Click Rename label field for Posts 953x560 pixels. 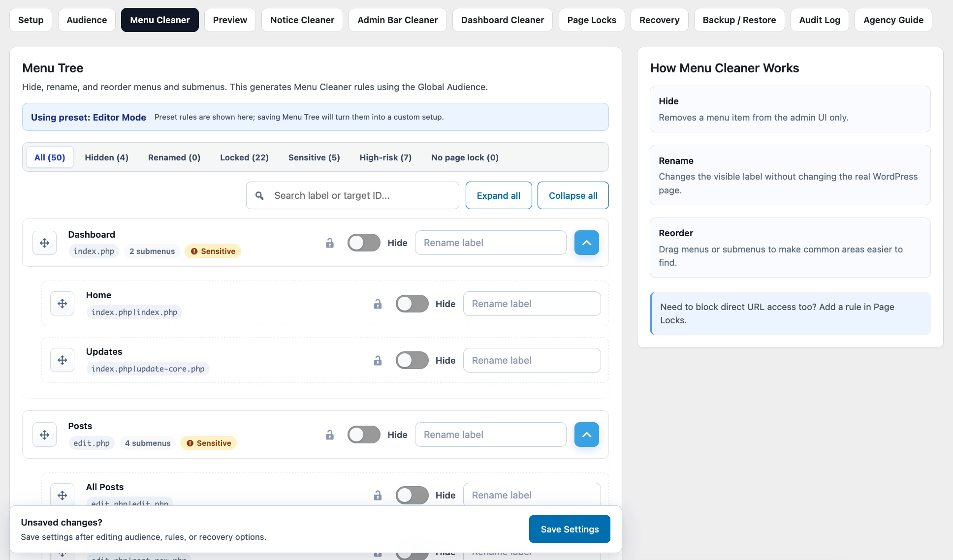(x=491, y=435)
